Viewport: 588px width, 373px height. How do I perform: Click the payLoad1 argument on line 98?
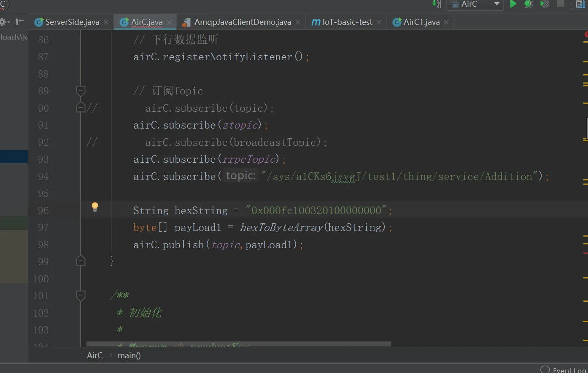pyautogui.click(x=269, y=245)
